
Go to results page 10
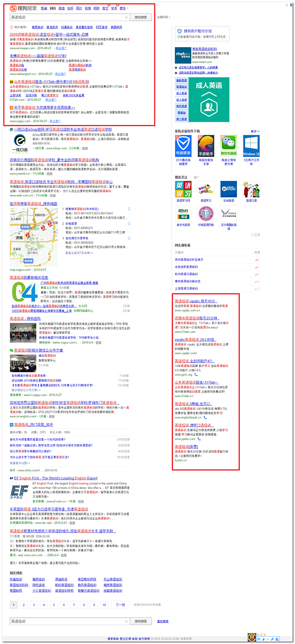click(x=104, y=604)
